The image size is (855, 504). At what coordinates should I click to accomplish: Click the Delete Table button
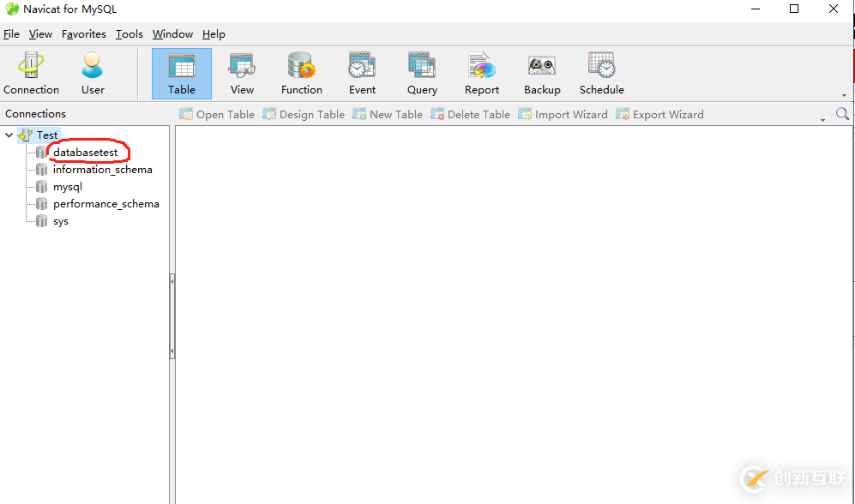coord(471,114)
